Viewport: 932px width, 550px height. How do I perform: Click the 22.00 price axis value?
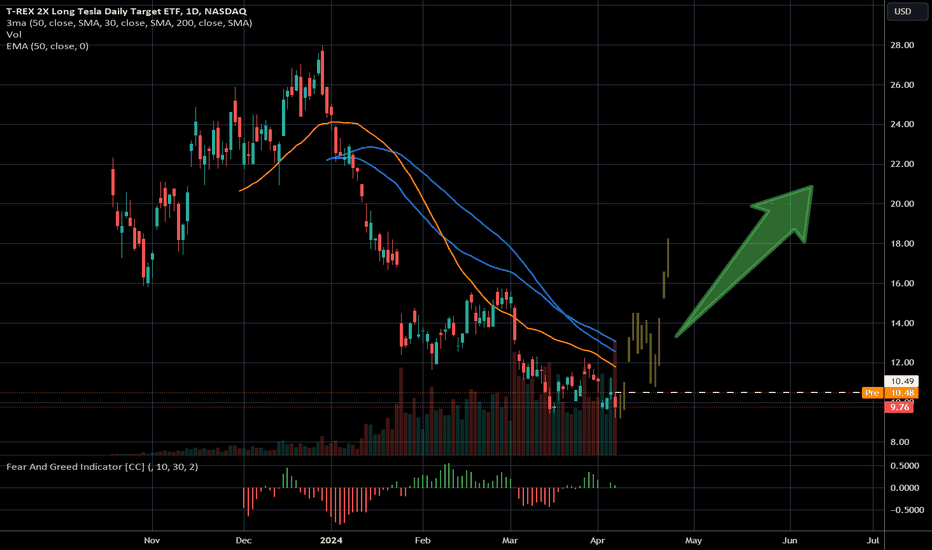[902, 164]
